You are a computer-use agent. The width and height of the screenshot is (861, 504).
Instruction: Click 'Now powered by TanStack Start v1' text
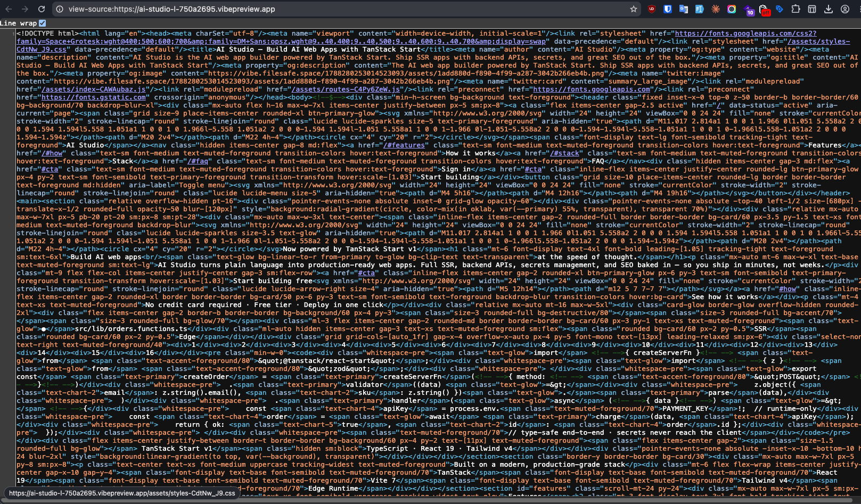click(350, 249)
